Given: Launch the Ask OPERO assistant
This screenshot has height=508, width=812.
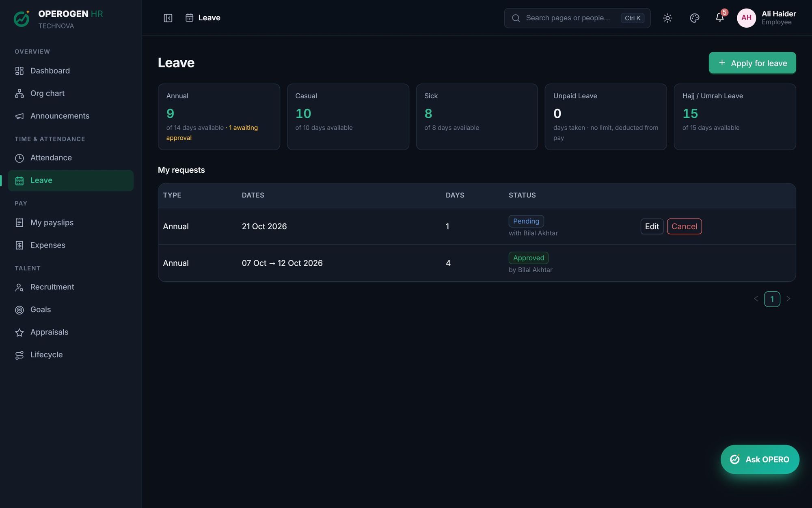Looking at the screenshot, I should pyautogui.click(x=760, y=459).
